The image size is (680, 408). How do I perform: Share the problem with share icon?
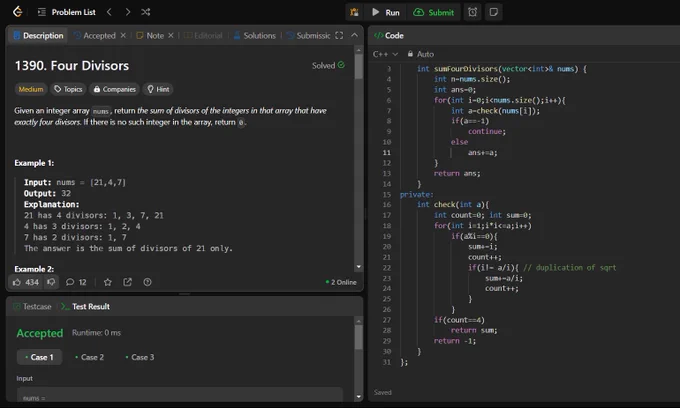tap(128, 282)
